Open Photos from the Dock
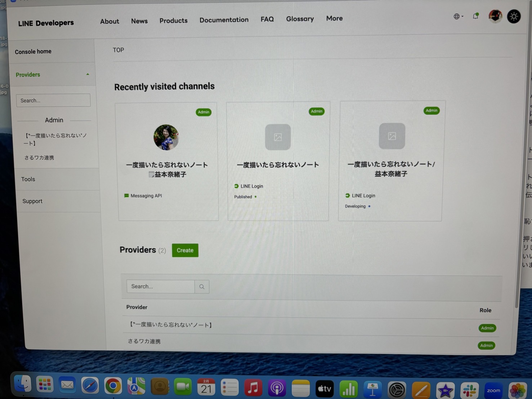 point(518,391)
